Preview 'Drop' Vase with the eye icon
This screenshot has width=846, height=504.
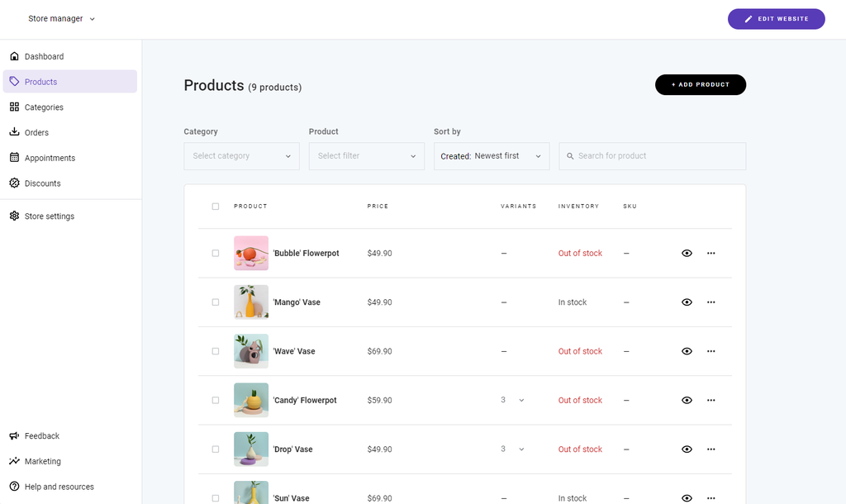(687, 449)
